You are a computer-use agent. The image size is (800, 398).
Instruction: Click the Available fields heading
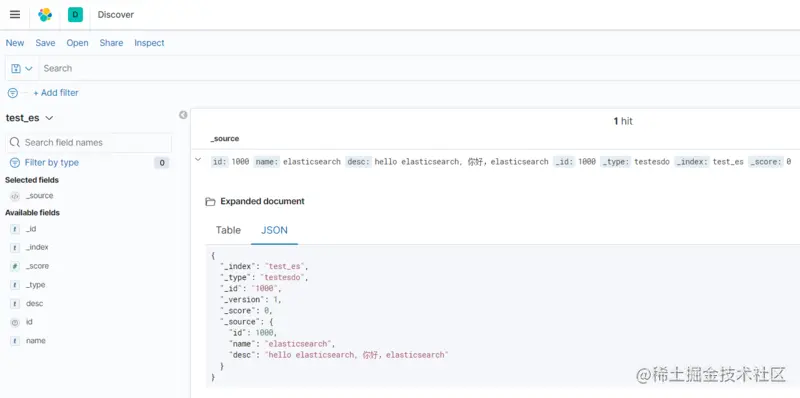(x=32, y=213)
